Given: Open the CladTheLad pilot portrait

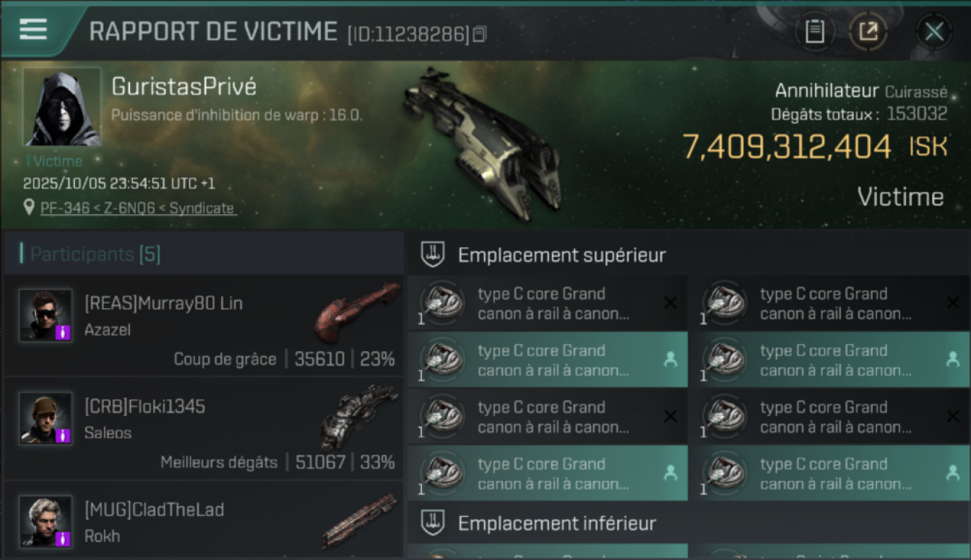Looking at the screenshot, I should point(46,521).
